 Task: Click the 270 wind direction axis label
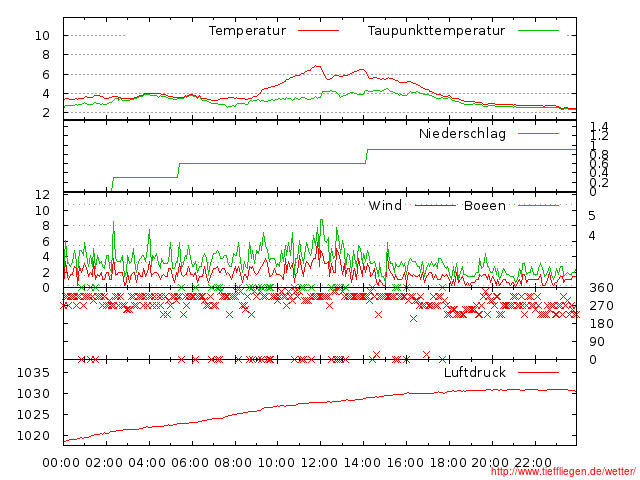[601, 306]
